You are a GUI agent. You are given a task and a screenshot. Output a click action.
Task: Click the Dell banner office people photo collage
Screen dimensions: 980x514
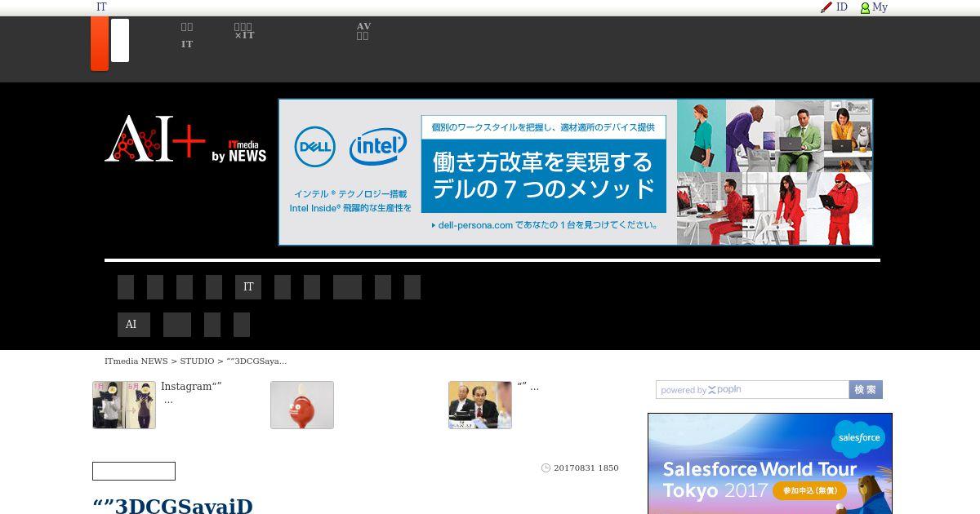tap(774, 172)
